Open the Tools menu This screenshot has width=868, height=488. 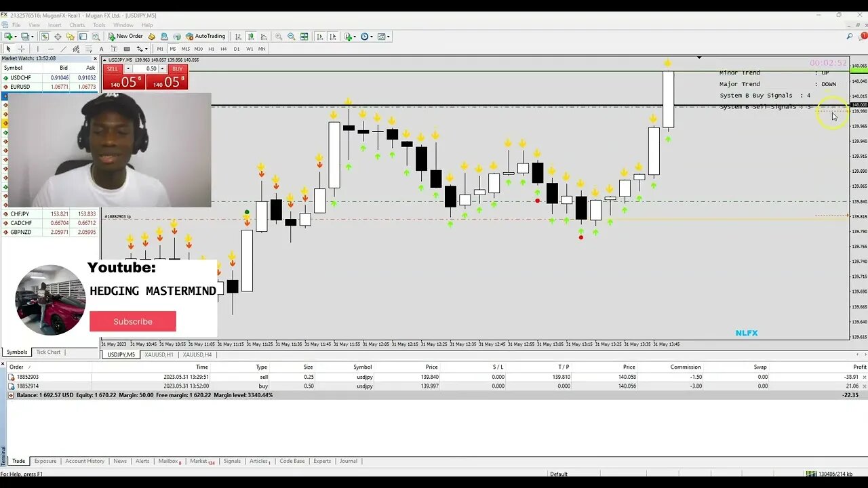99,25
